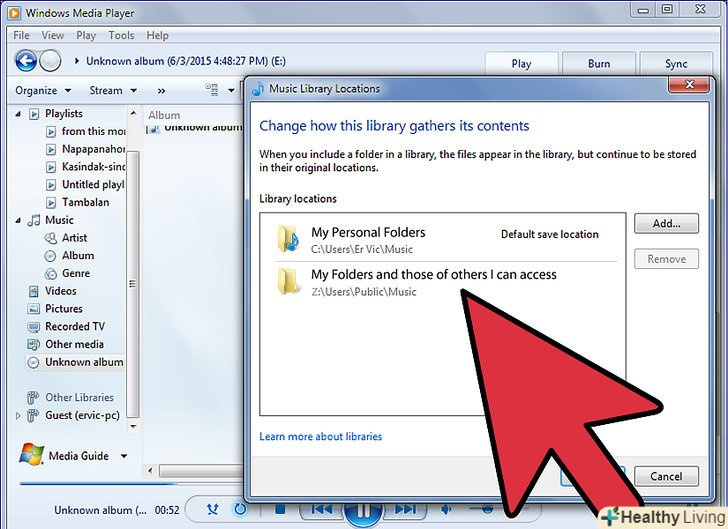Open the Stream dropdown
Screen dimensions: 728x529
pyautogui.click(x=113, y=91)
